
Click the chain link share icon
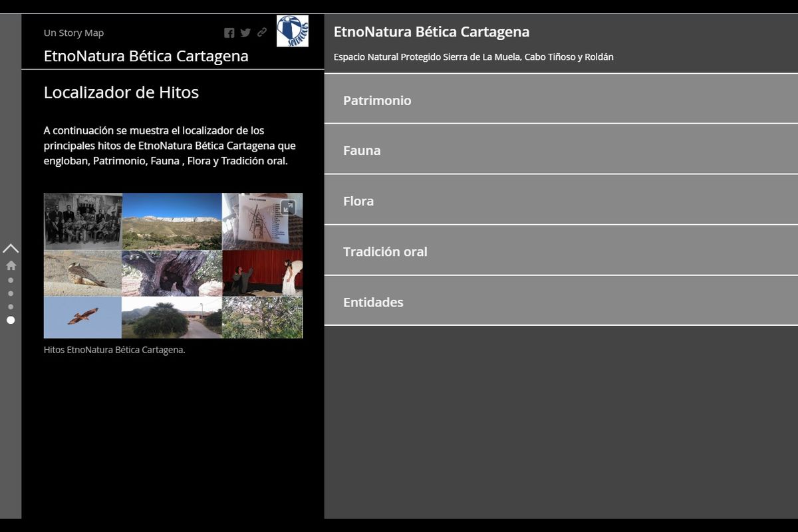coord(262,33)
